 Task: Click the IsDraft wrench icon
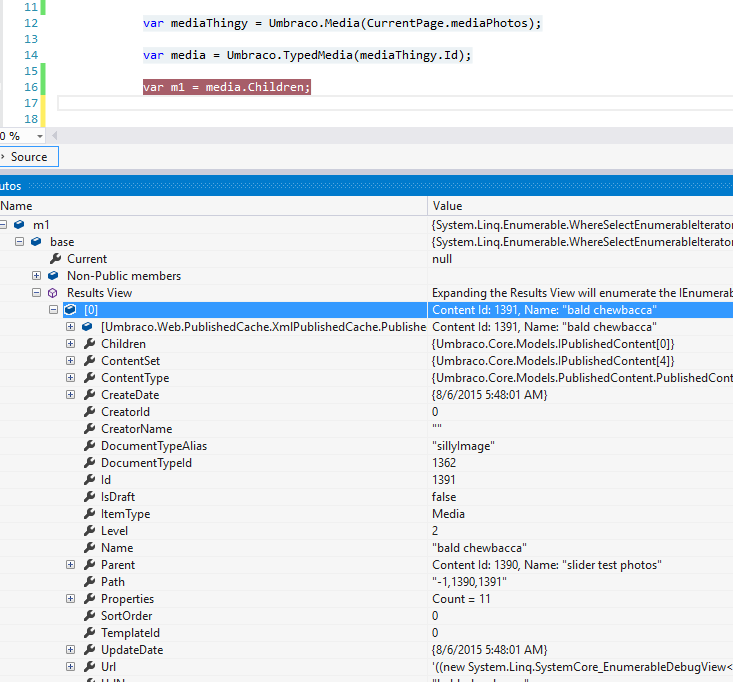90,496
